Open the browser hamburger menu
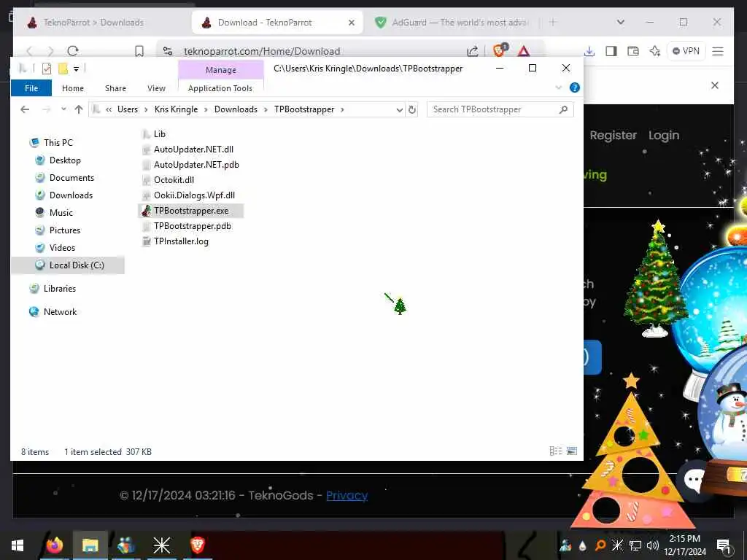The height and width of the screenshot is (560, 747). [x=718, y=51]
